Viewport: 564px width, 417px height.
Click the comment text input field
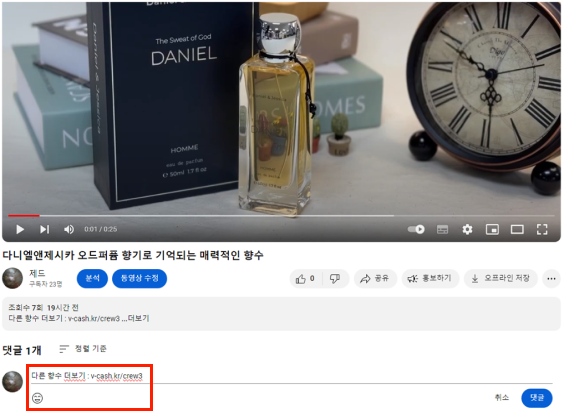[x=291, y=376]
